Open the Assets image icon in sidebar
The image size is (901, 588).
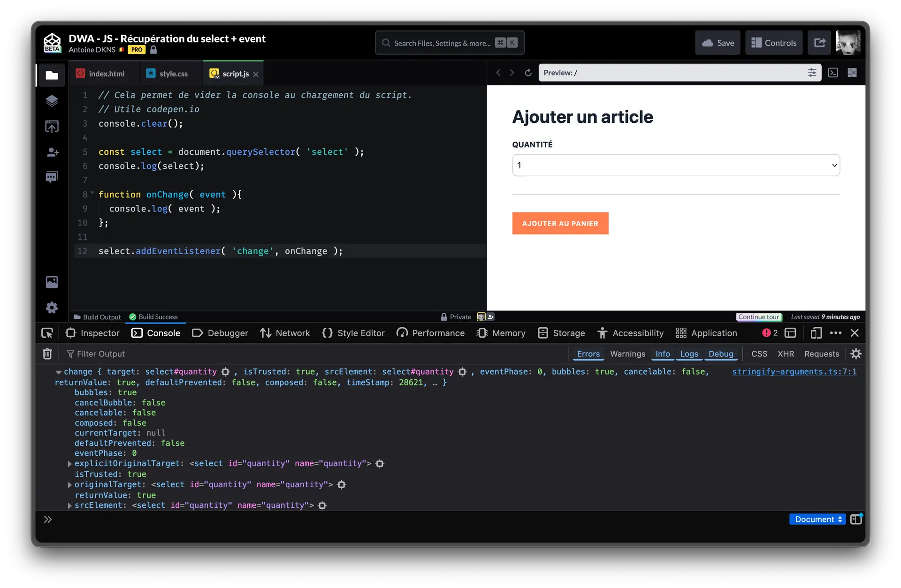pos(52,282)
